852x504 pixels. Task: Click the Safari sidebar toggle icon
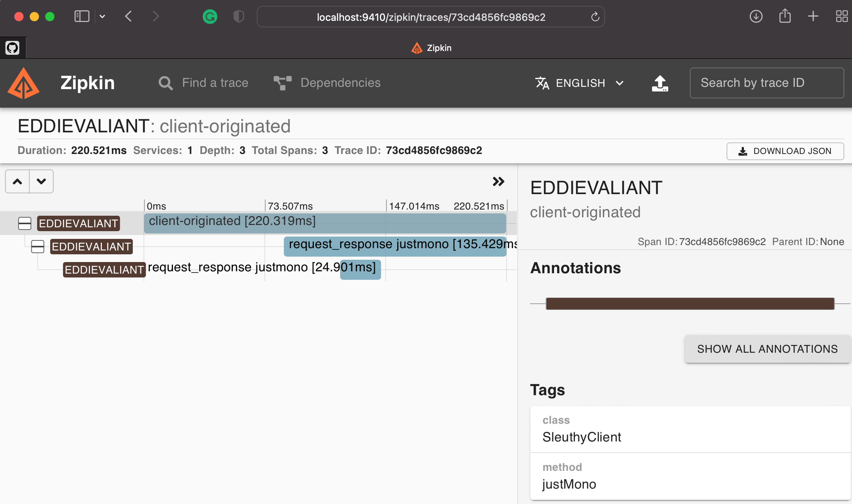pyautogui.click(x=82, y=17)
